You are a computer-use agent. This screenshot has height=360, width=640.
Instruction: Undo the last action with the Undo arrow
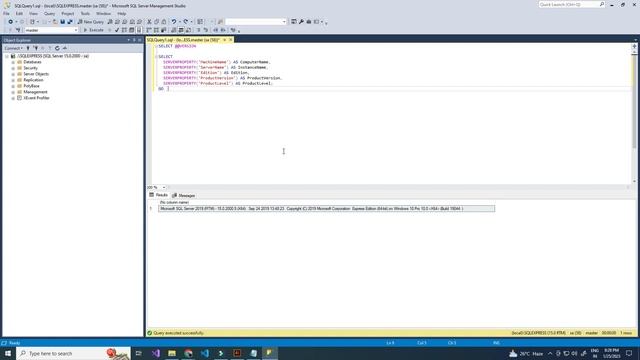[x=174, y=22]
